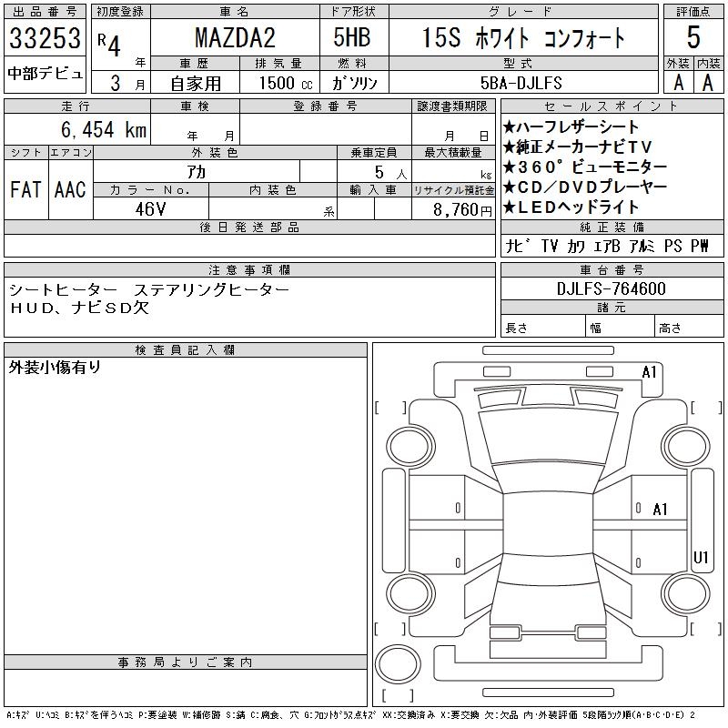Click spare tire circle in diagram
The image size is (728, 728).
[398, 664]
